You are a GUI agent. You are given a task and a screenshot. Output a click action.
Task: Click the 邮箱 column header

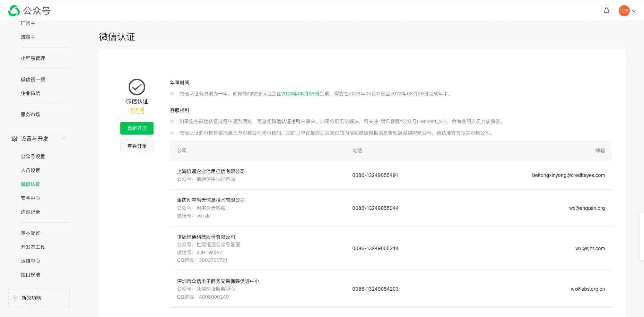point(600,151)
